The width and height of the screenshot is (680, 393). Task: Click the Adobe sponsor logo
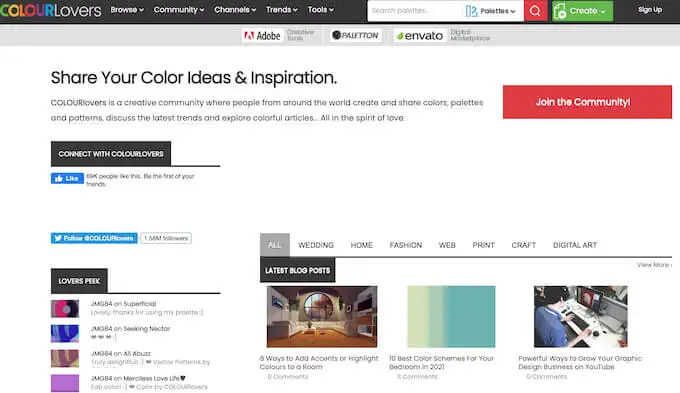[x=262, y=36]
